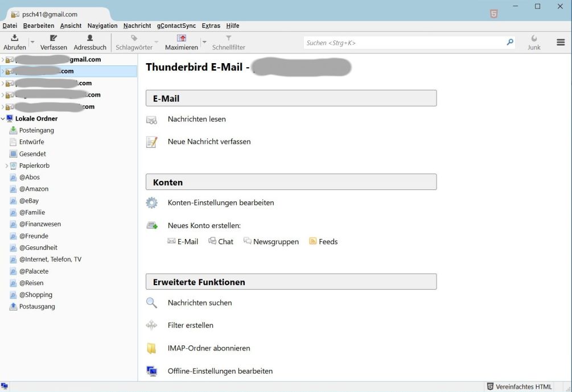Open the Abrufen dropdown arrow
The width and height of the screenshot is (572, 392).
pos(32,42)
